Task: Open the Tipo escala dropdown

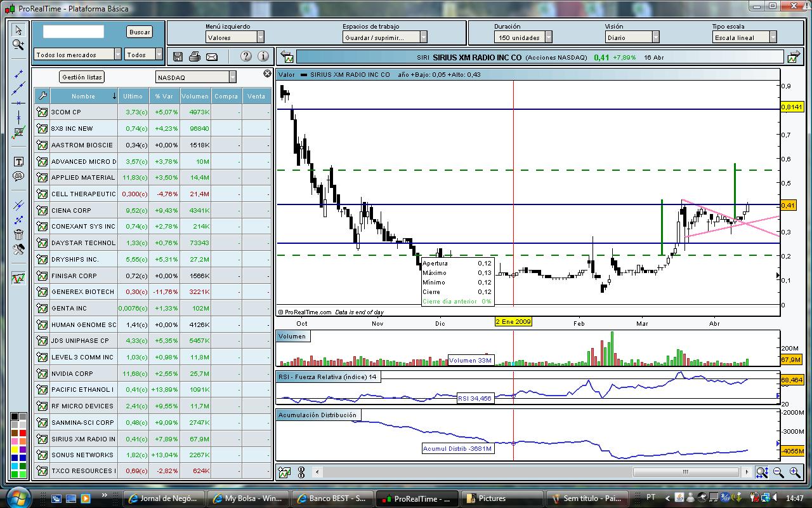Action: (x=744, y=37)
